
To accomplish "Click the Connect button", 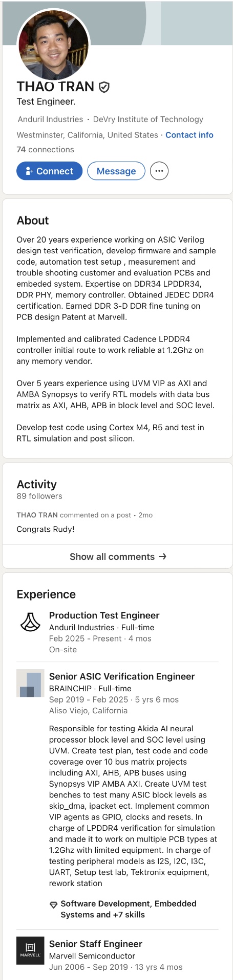I will (x=49, y=171).
